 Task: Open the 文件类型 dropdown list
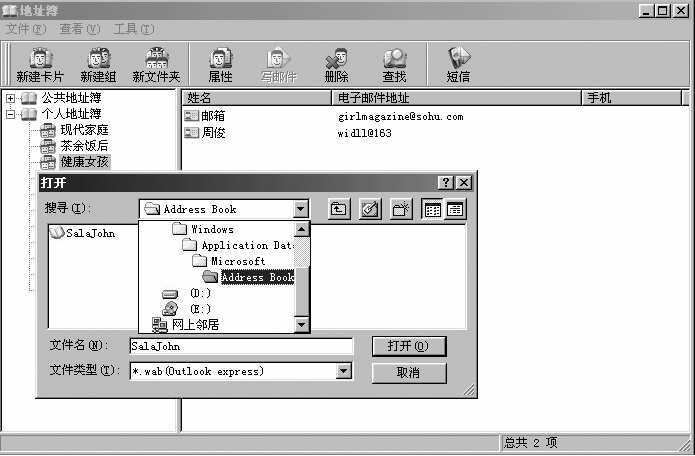[344, 371]
